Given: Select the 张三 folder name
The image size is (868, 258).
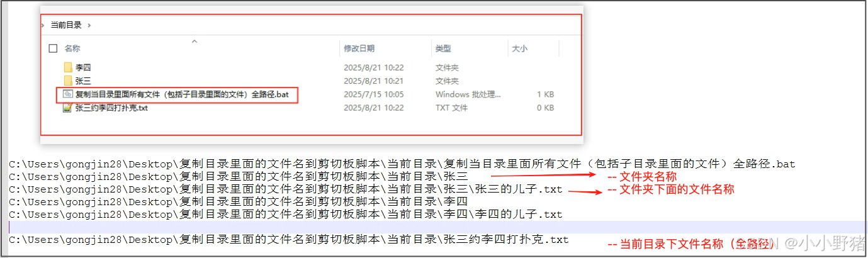Looking at the screenshot, I should [84, 81].
